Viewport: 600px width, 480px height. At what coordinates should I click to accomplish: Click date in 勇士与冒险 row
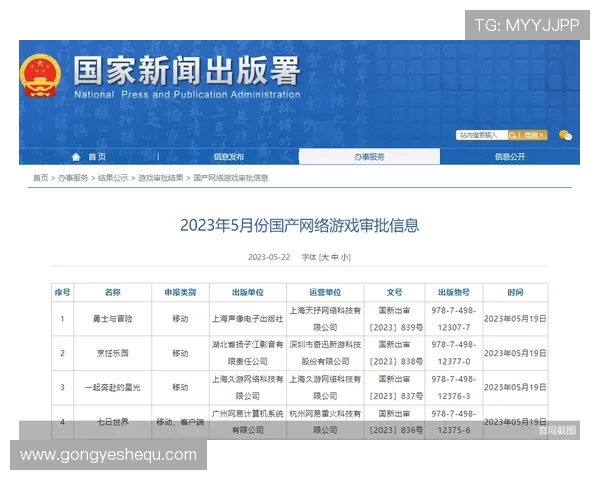click(x=515, y=319)
